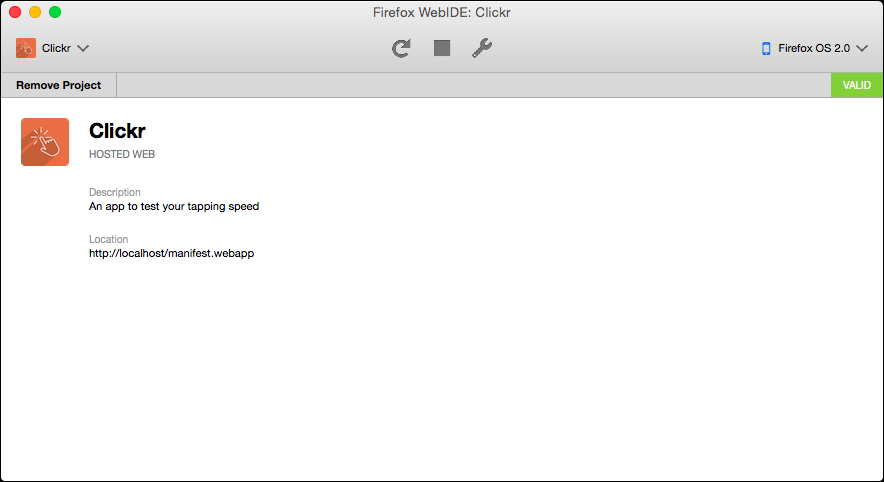Click the green VALID status badge
Screen dimensions: 884x482
pyautogui.click(x=856, y=85)
